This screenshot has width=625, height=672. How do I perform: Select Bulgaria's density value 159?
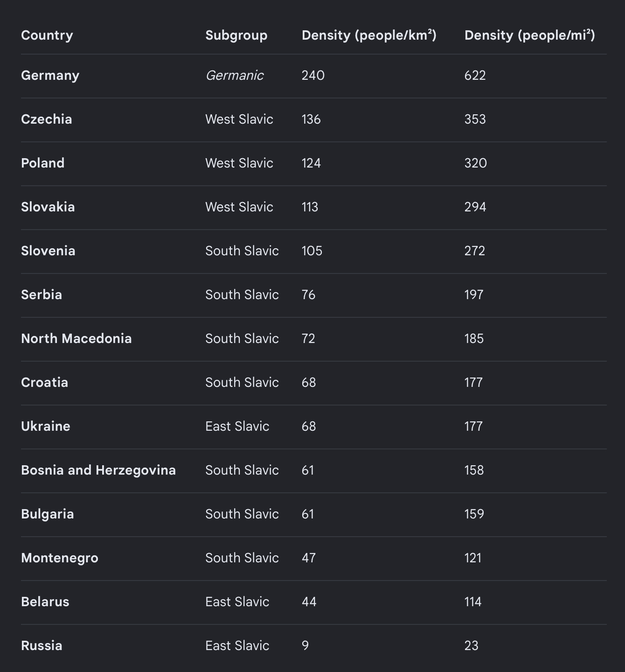pyautogui.click(x=474, y=514)
